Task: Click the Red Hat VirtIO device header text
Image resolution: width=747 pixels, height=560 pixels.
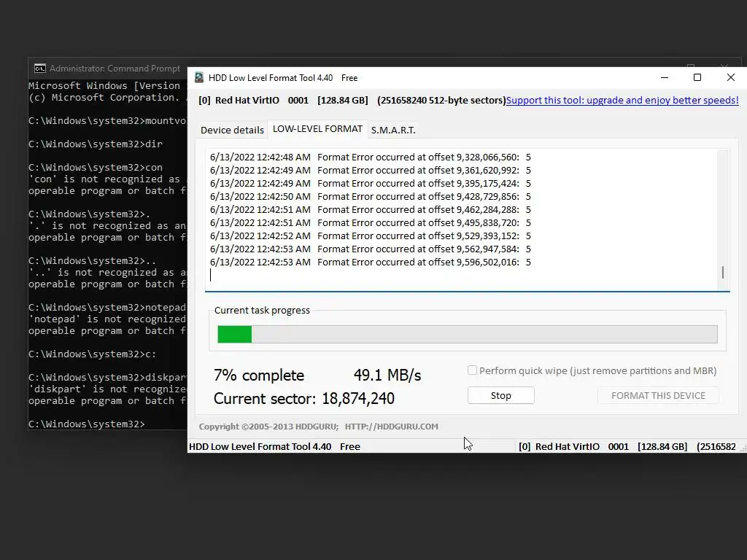Action: coord(352,100)
